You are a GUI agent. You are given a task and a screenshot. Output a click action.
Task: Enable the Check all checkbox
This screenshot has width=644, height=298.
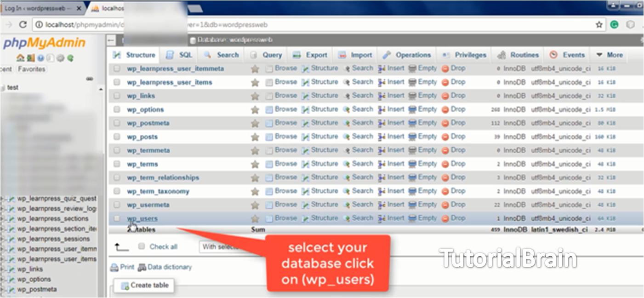142,246
